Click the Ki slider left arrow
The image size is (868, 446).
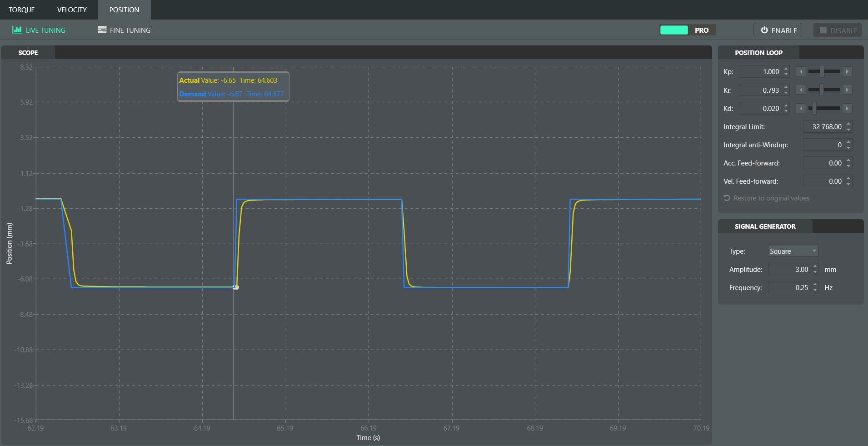(x=801, y=90)
